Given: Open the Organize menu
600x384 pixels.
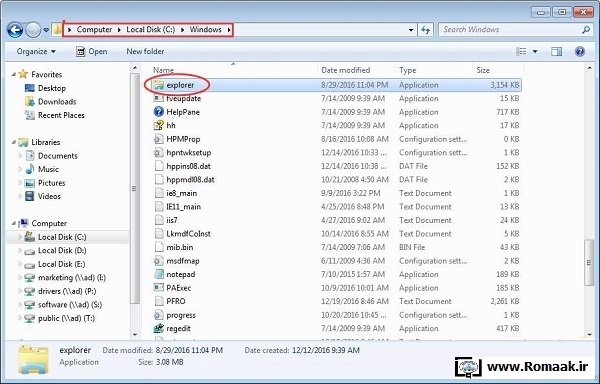Looking at the screenshot, I should tap(36, 51).
